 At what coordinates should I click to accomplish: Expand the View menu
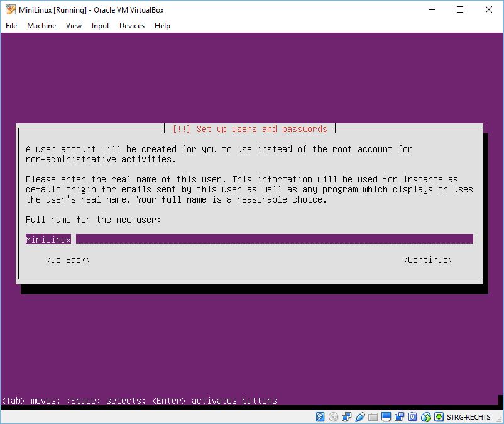point(74,26)
